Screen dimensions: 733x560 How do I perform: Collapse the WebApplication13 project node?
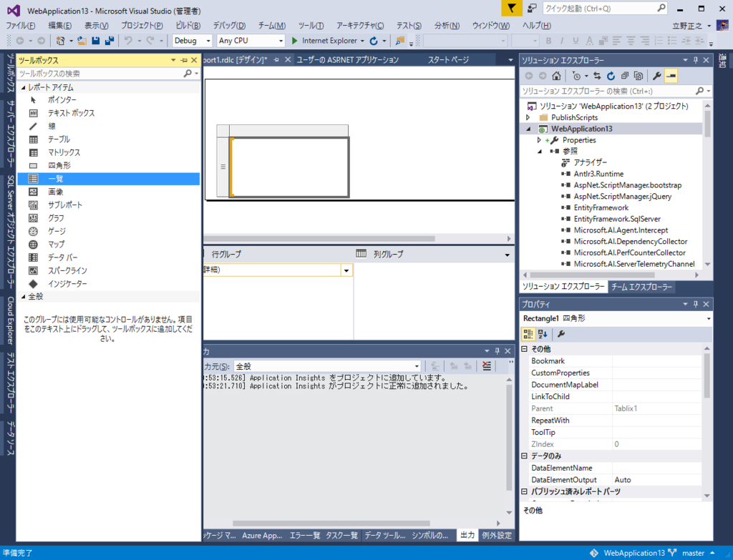(528, 129)
